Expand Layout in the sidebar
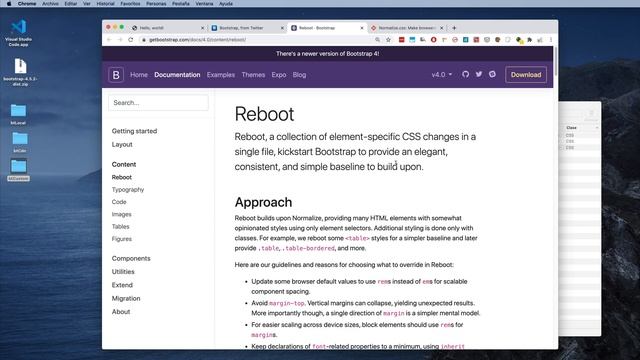Viewport: 640px width, 360px height. (122, 144)
